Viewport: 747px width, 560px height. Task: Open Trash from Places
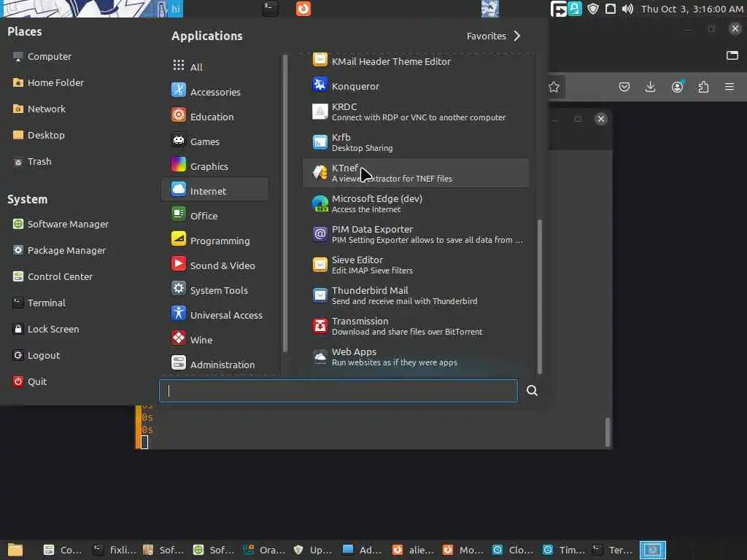(32, 161)
